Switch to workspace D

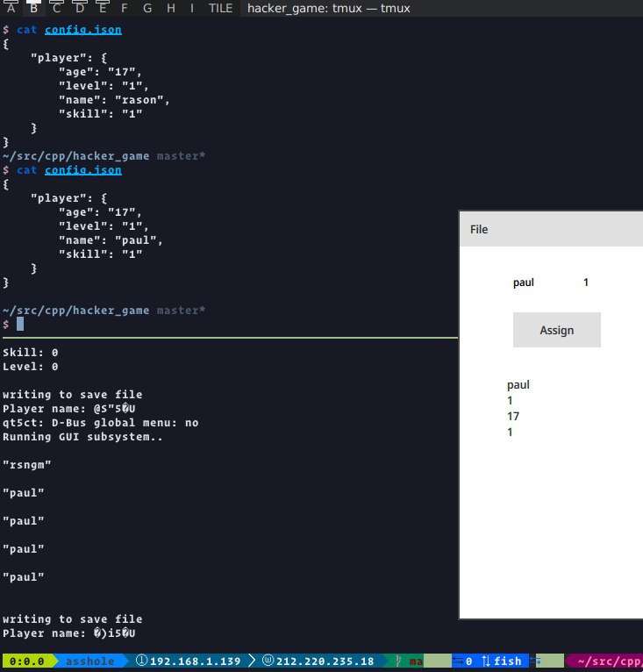(x=80, y=8)
